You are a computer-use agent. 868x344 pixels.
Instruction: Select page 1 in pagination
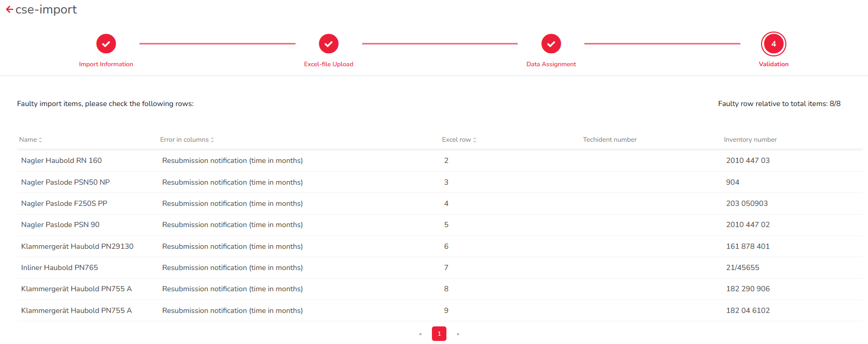click(439, 334)
